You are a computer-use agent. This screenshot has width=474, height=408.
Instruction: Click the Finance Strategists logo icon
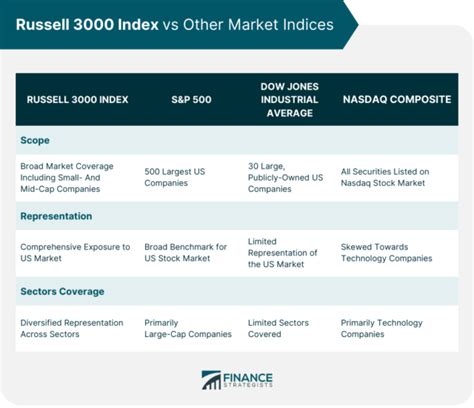pyautogui.click(x=211, y=380)
